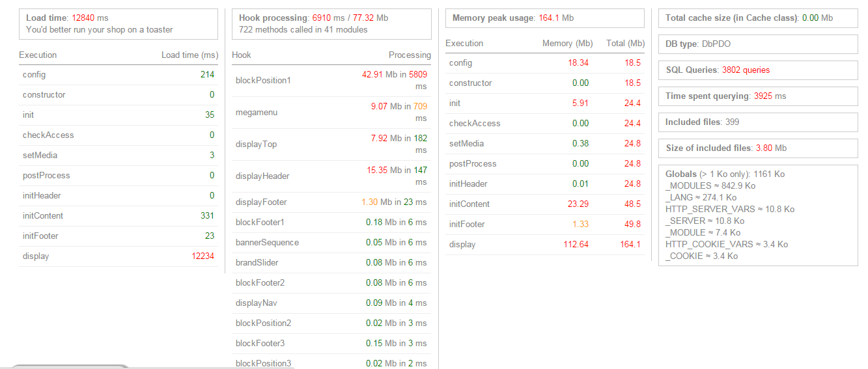The width and height of the screenshot is (868, 369).
Task: Click the Hook processing summary box
Action: pos(331,24)
